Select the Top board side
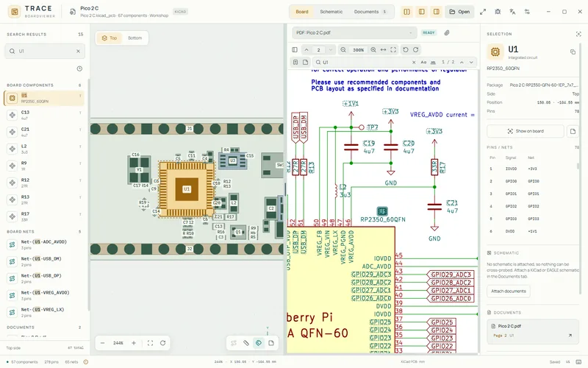The image size is (588, 368). pos(110,38)
